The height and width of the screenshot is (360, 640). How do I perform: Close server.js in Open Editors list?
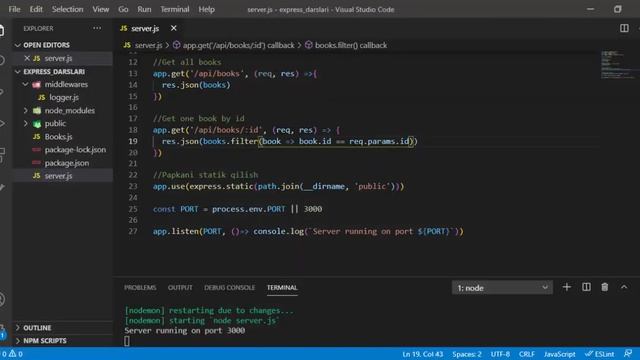click(27, 58)
